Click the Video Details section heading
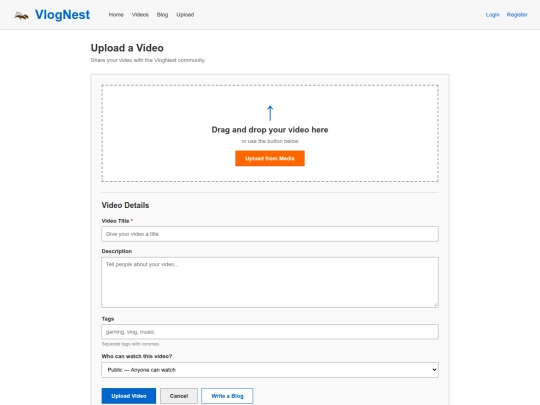 (x=125, y=205)
